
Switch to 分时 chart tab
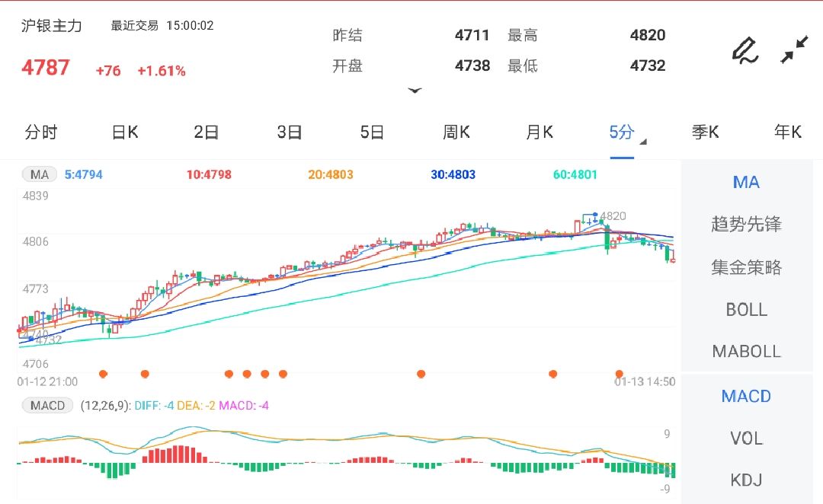41,132
